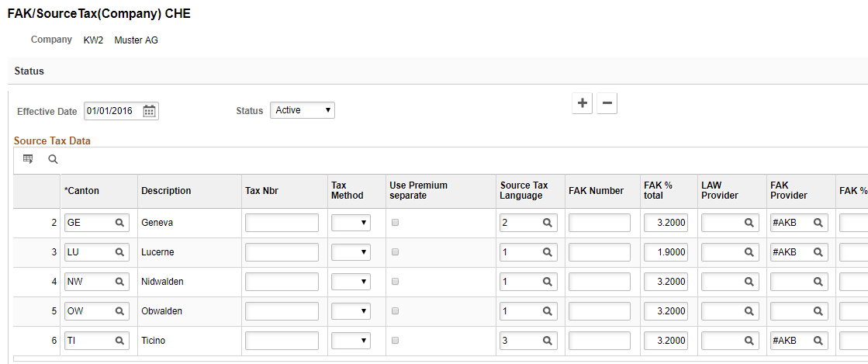
Task: Click the Ticino description text
Action: point(154,341)
